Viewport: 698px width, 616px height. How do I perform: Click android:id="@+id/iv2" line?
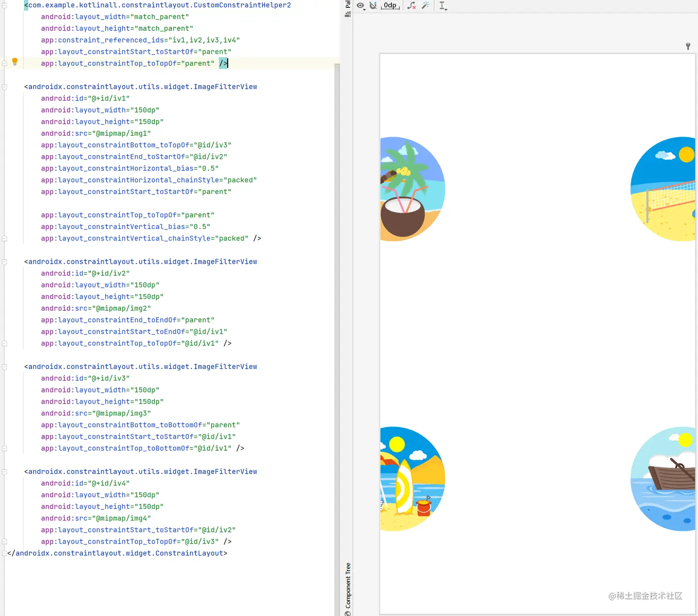point(85,273)
